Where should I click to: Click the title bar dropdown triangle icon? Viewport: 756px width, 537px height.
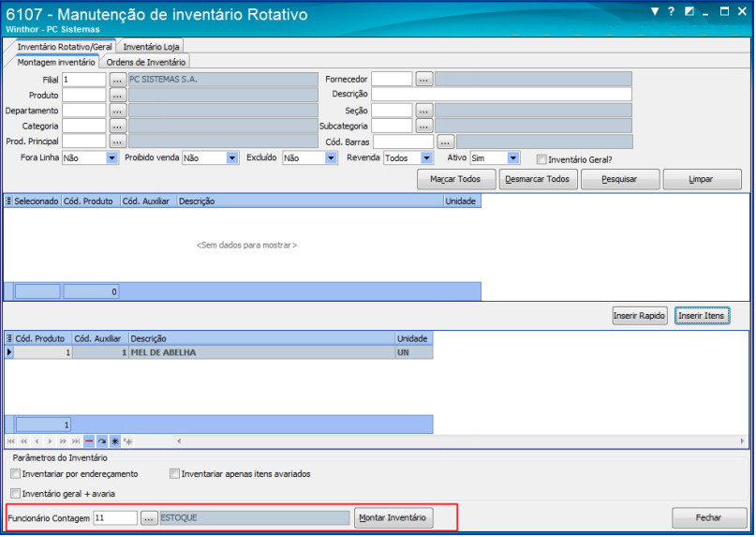[655, 11]
